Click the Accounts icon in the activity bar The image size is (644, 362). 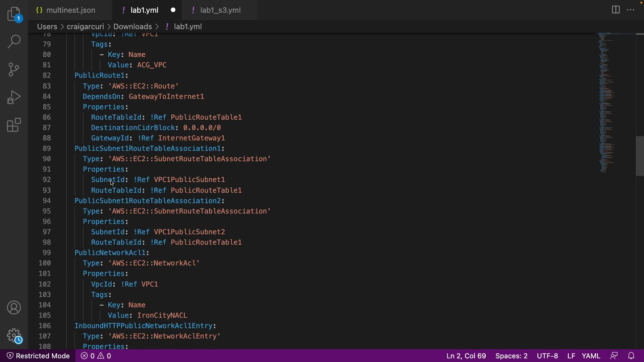point(14,307)
